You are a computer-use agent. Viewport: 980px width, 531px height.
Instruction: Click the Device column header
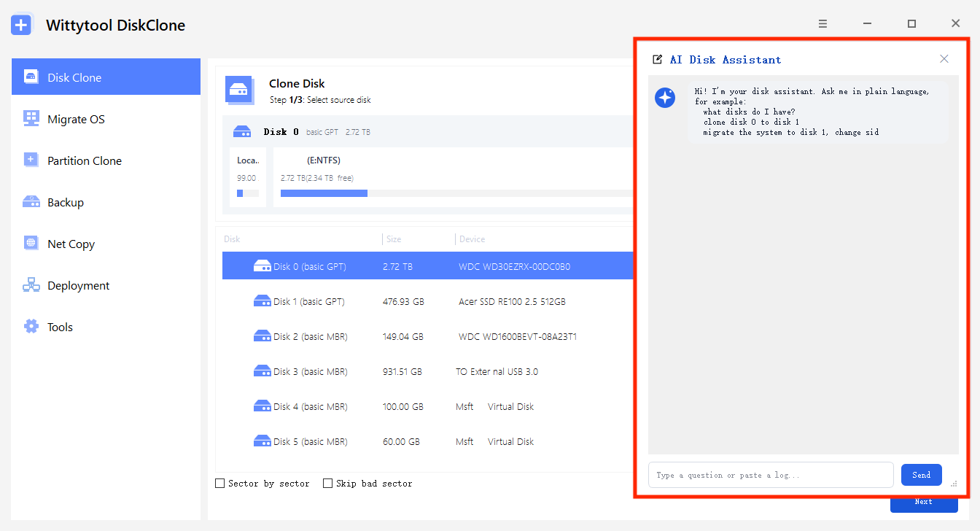point(472,239)
